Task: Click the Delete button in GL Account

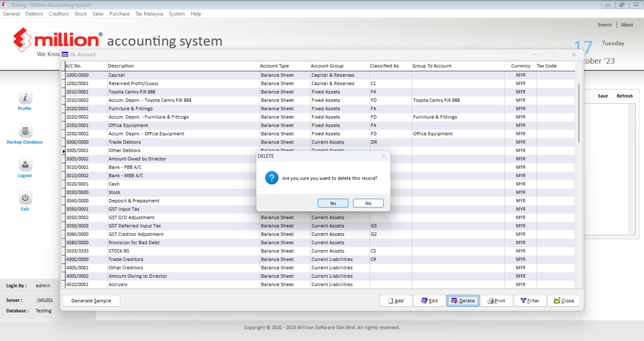Action: click(463, 301)
